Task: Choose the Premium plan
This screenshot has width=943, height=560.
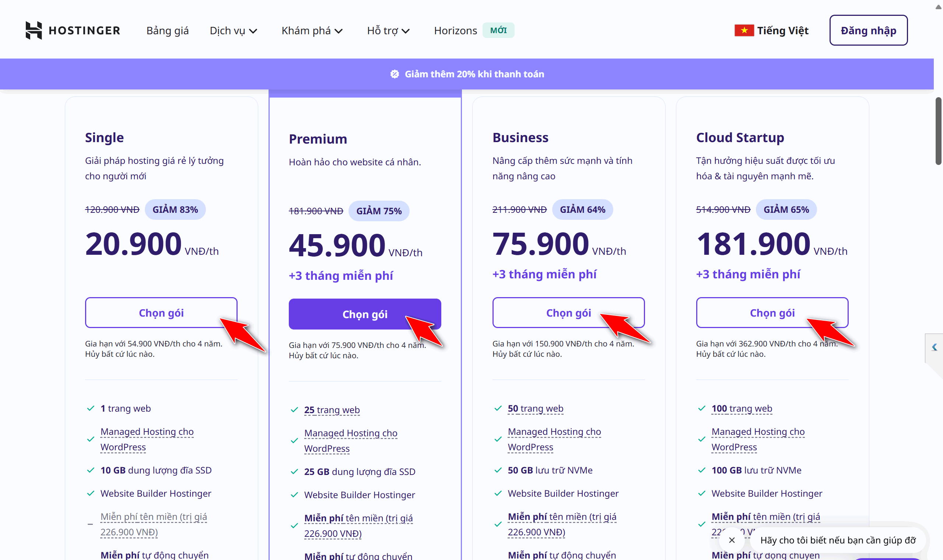Action: tap(365, 314)
